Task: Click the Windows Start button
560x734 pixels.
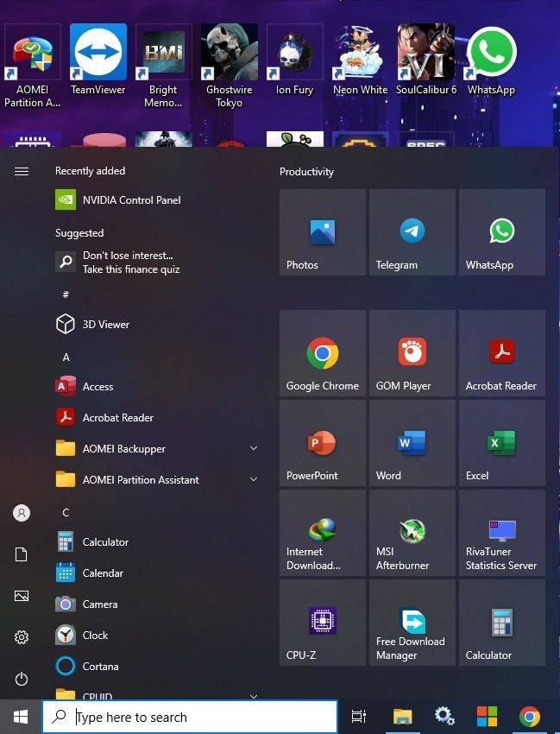Action: pos(21,717)
